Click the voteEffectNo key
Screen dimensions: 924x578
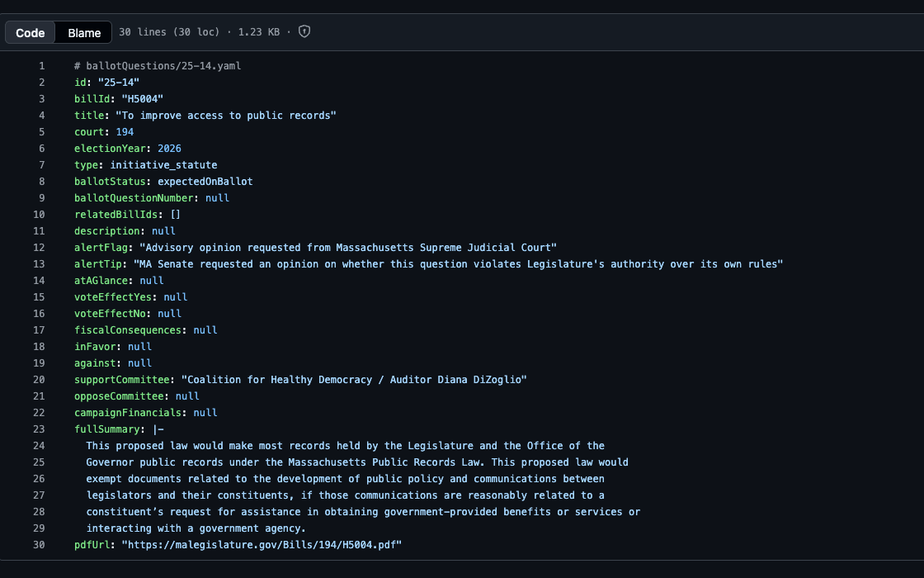tap(110, 314)
